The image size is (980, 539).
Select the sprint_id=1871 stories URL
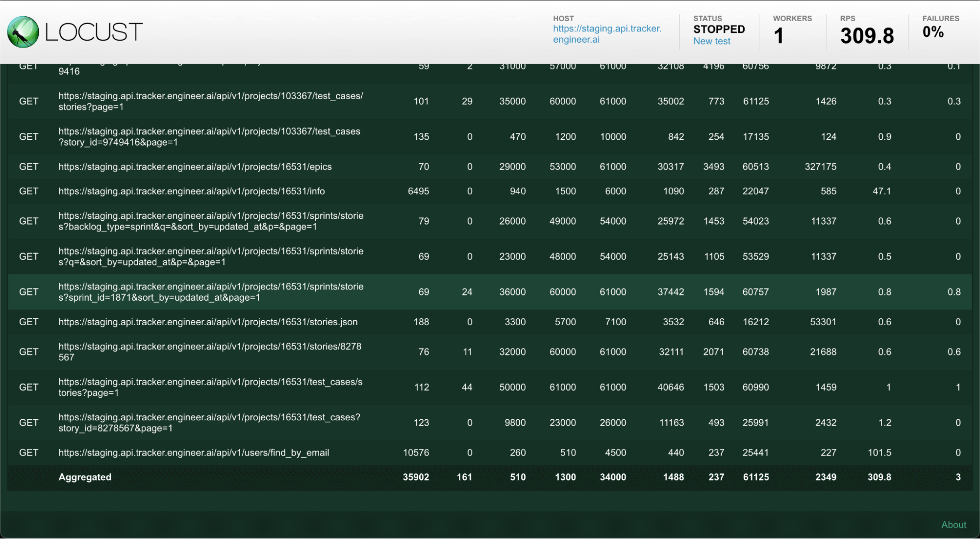click(x=211, y=292)
